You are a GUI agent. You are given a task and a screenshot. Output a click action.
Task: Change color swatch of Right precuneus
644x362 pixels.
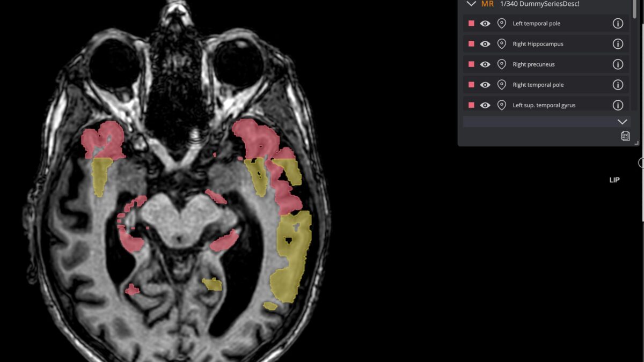pyautogui.click(x=471, y=64)
